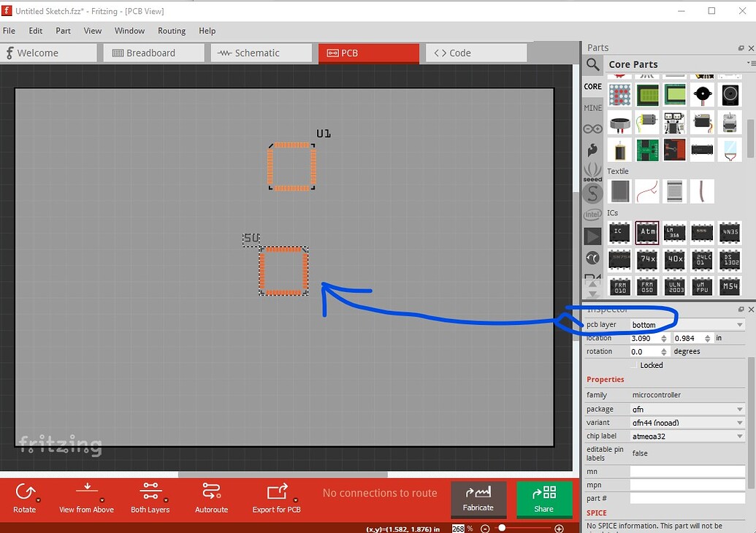The width and height of the screenshot is (756, 533).
Task: Open the Routing menu
Action: point(172,31)
